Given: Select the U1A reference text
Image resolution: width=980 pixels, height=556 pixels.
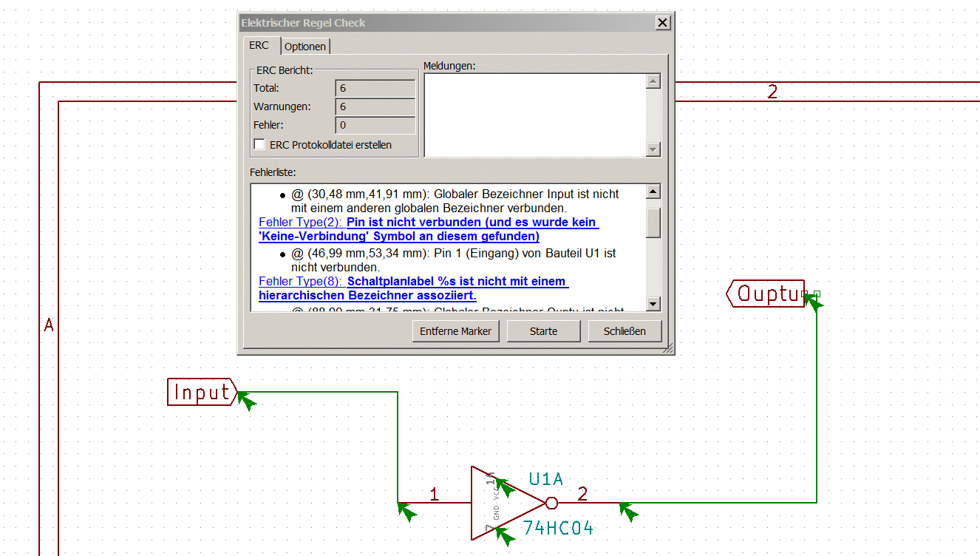Looking at the screenshot, I should (546, 479).
